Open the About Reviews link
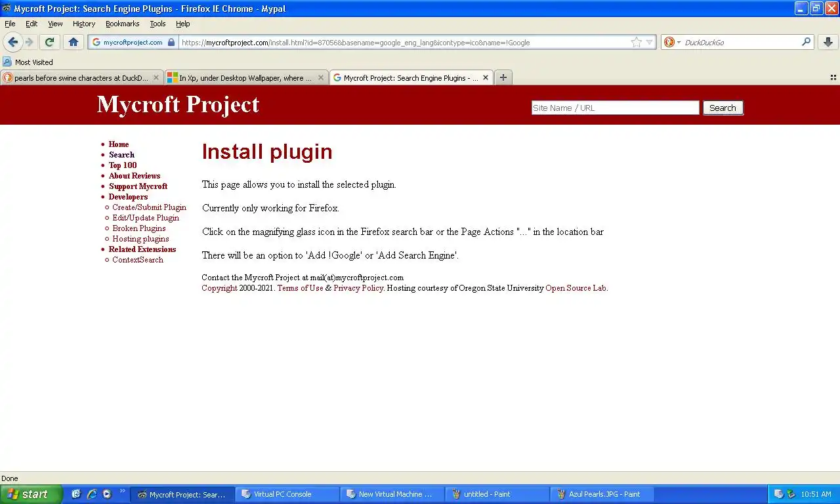 tap(135, 176)
